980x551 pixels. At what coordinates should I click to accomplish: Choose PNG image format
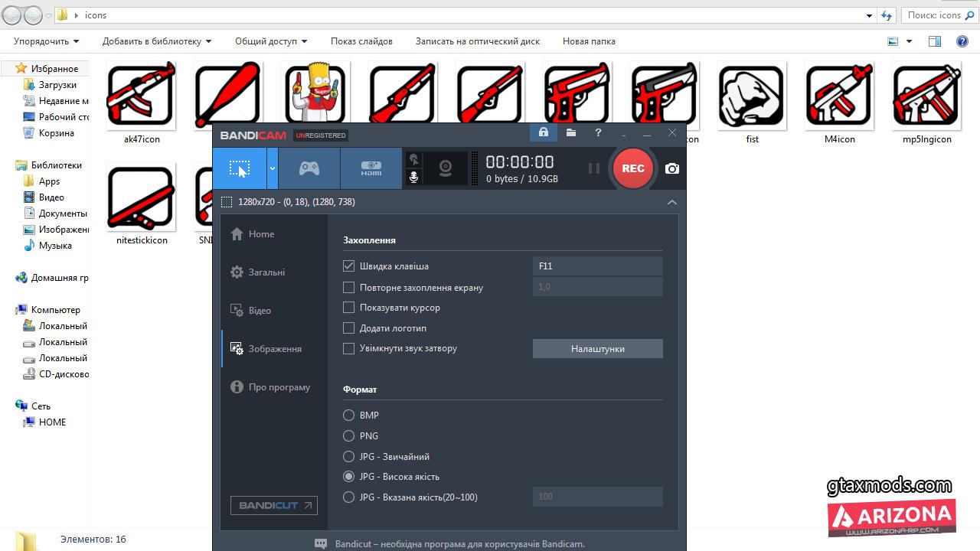click(349, 436)
